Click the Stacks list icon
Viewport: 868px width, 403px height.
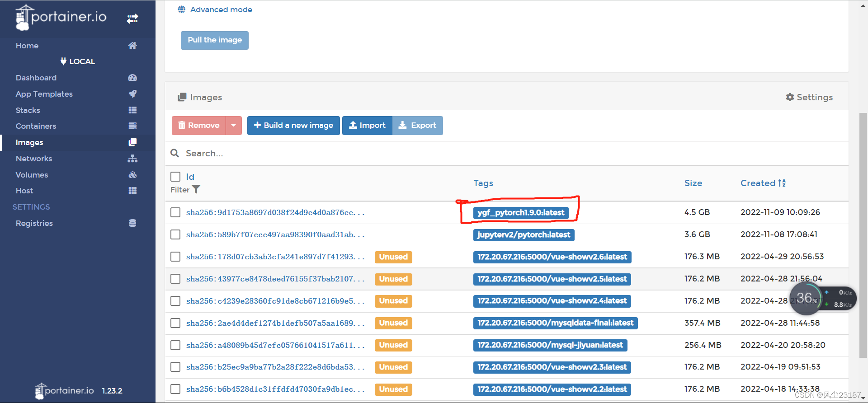(132, 110)
